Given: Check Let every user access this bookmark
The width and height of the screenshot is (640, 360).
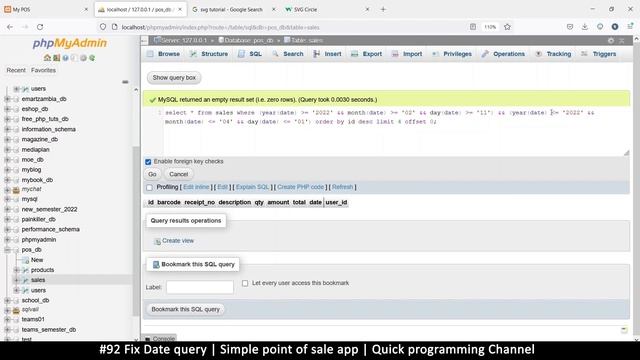Looking at the screenshot, I should click(245, 283).
